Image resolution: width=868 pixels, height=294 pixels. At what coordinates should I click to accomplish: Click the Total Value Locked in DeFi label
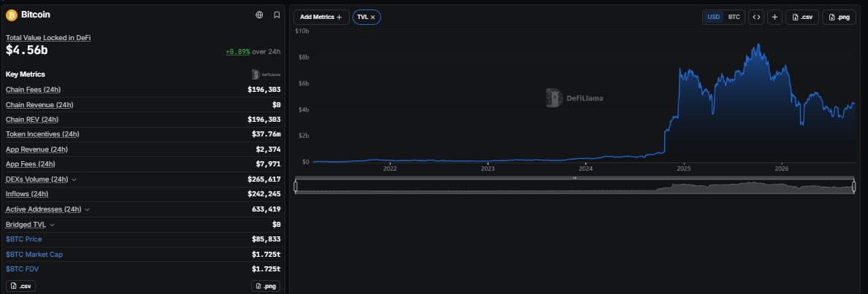(x=48, y=38)
